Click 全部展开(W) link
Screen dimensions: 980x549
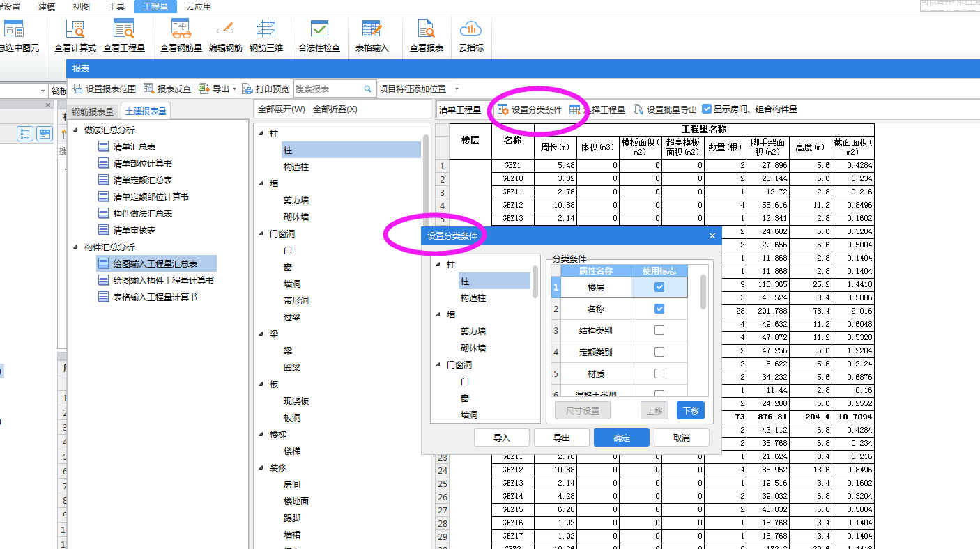click(282, 109)
